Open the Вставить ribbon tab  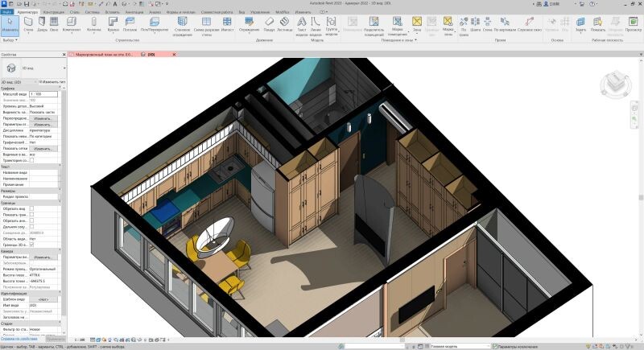[x=111, y=13]
